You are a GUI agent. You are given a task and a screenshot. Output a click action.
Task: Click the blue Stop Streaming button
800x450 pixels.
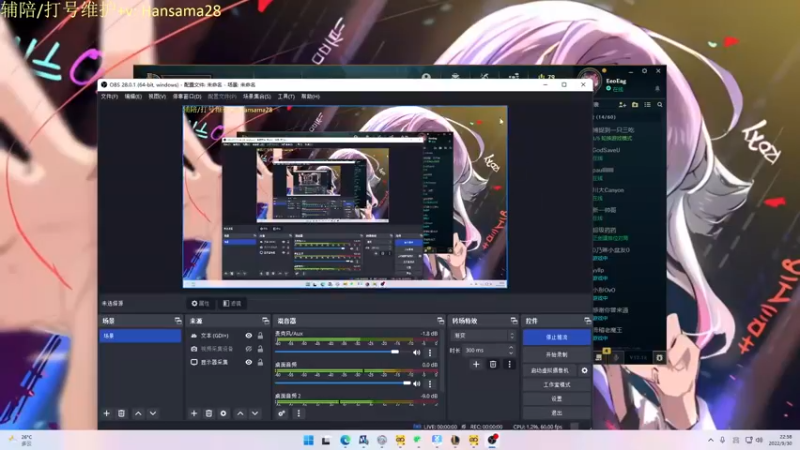pos(556,337)
